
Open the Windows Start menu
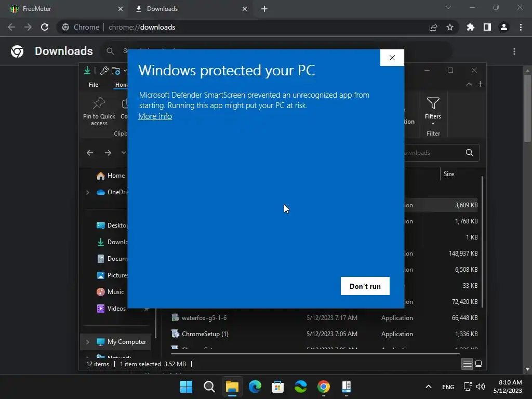click(186, 387)
